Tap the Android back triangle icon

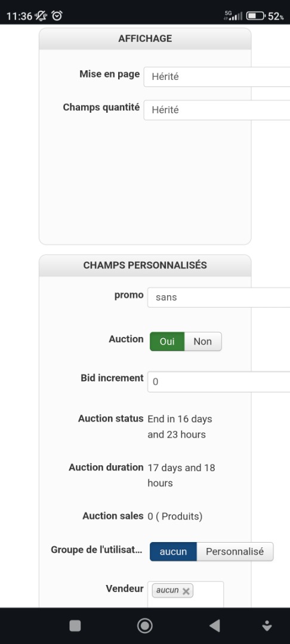coord(214,626)
